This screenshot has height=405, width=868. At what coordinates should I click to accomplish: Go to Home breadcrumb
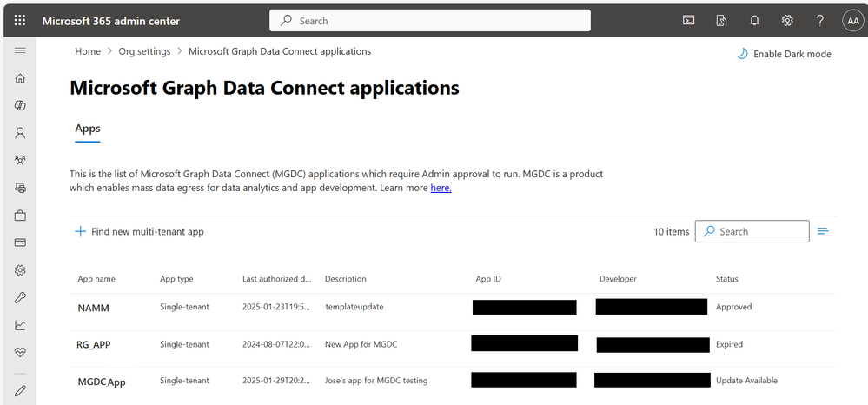(88, 51)
